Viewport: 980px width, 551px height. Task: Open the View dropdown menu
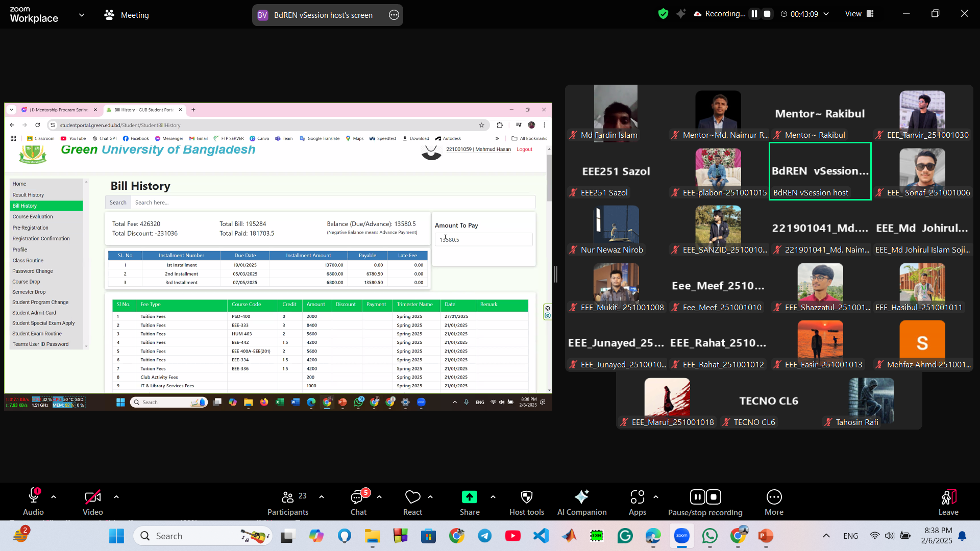tap(859, 14)
